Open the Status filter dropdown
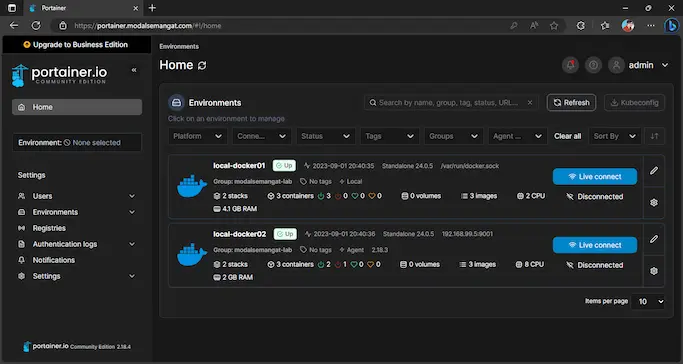The image size is (683, 364). click(326, 136)
